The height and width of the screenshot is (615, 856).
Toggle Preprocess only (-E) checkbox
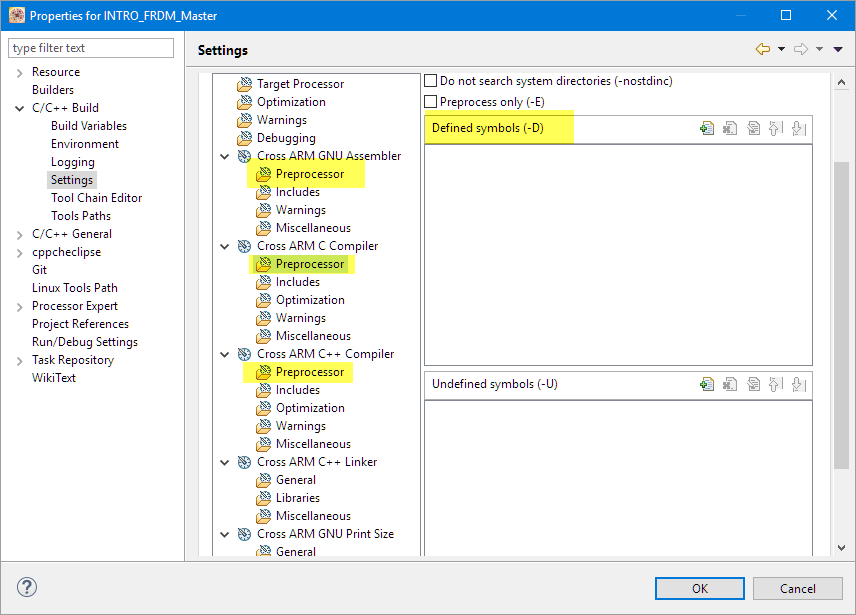coord(431,101)
